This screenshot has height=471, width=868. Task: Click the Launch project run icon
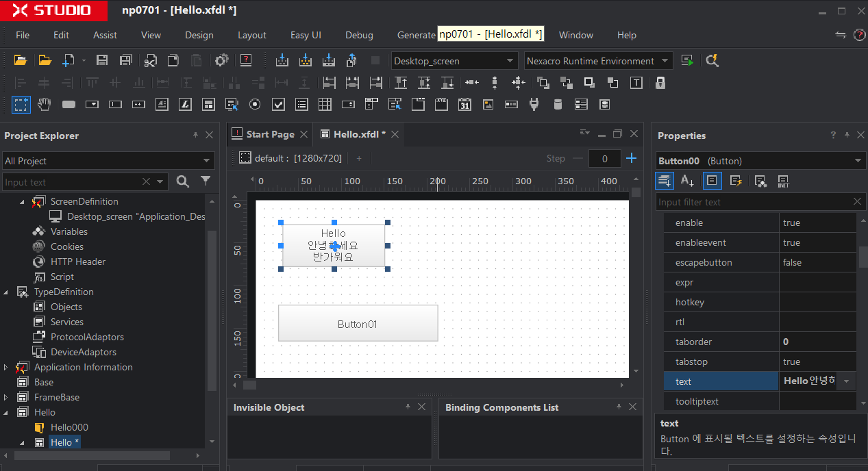pos(687,60)
